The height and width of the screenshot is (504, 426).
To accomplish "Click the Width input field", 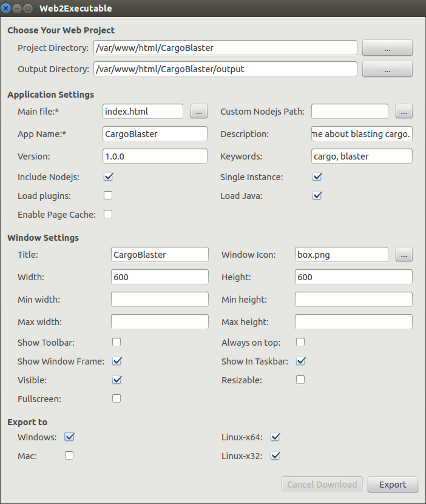I will coord(160,277).
